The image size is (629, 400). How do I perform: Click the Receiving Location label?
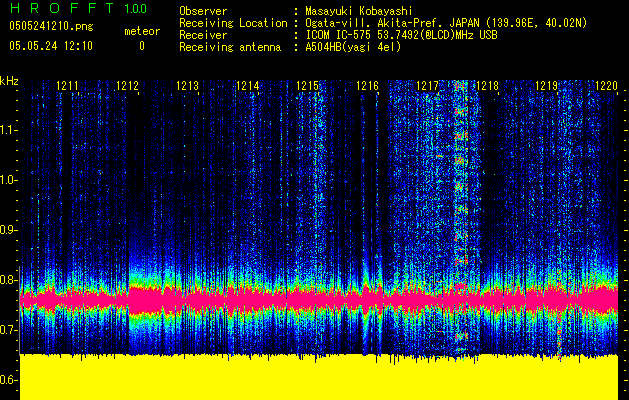coord(233,23)
